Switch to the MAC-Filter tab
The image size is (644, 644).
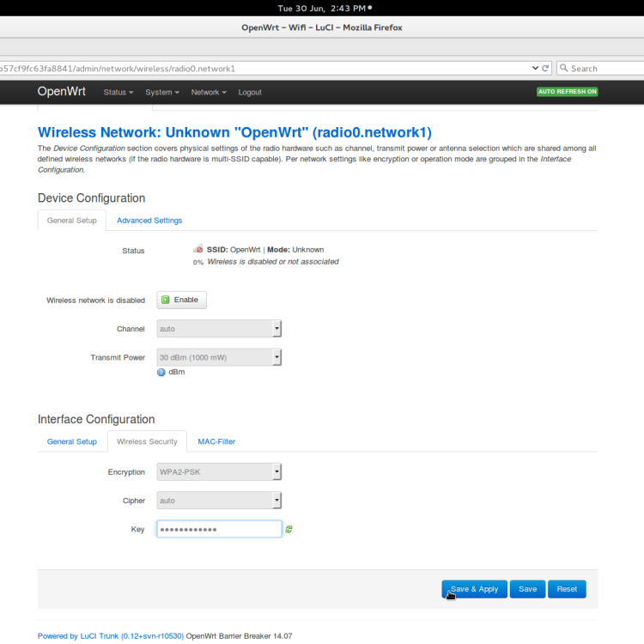click(x=216, y=441)
